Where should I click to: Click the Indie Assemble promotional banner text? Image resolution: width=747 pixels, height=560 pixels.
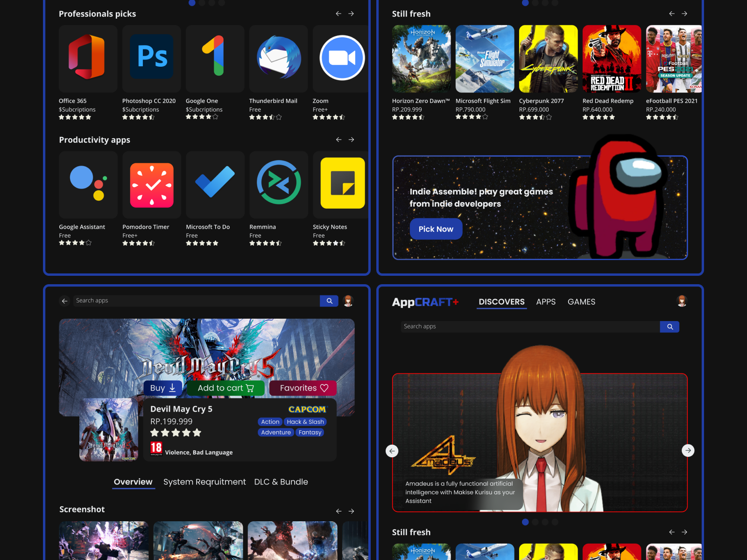(481, 198)
